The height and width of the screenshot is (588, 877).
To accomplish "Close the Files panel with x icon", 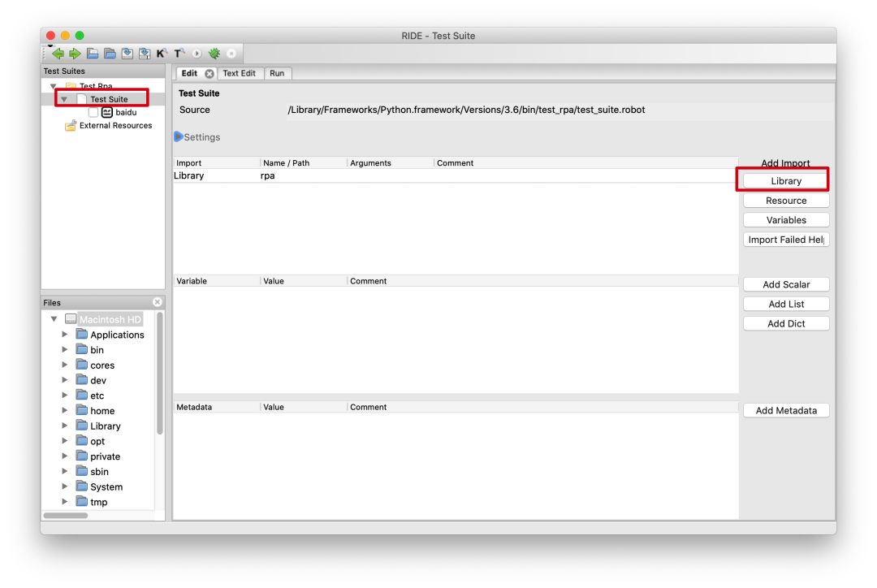I will pyautogui.click(x=158, y=302).
